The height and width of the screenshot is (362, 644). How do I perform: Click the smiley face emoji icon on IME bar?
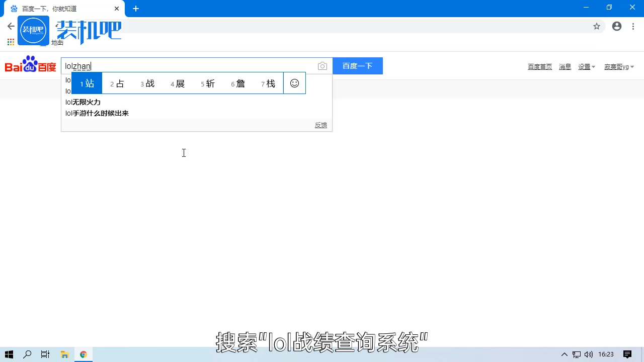[x=294, y=83]
